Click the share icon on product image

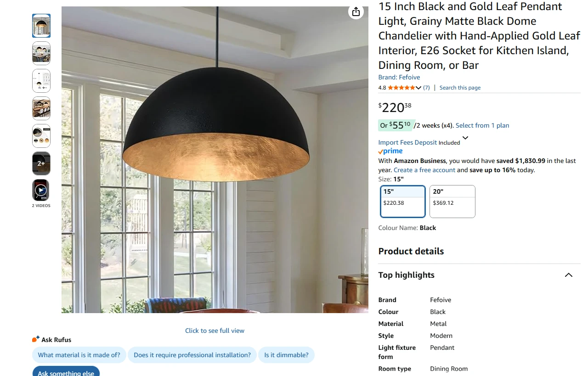[x=356, y=12]
